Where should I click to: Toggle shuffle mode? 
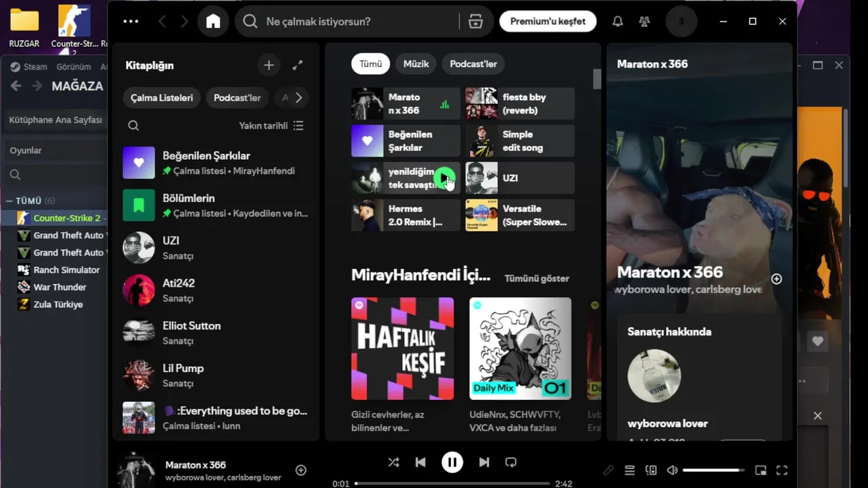coord(393,462)
